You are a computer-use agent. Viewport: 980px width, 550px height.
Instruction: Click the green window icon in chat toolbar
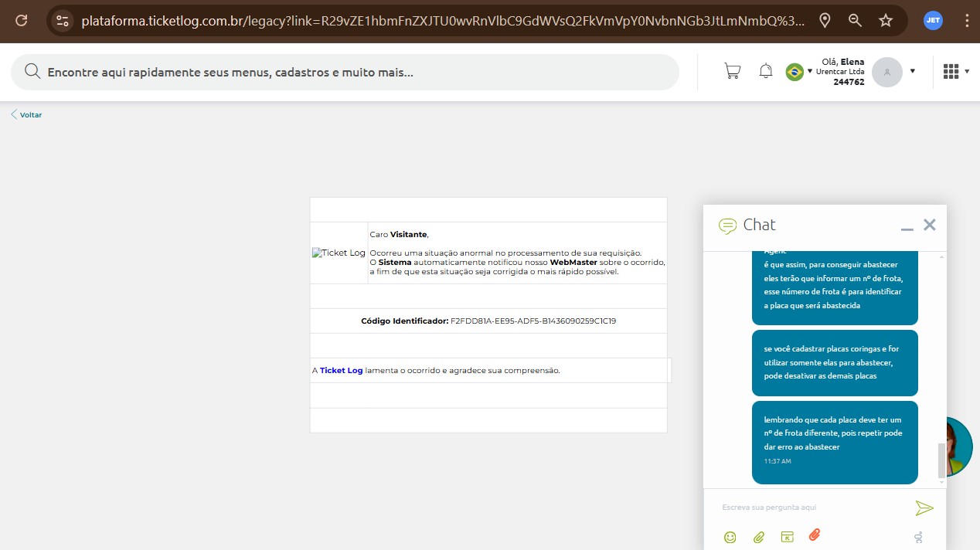[x=787, y=537]
